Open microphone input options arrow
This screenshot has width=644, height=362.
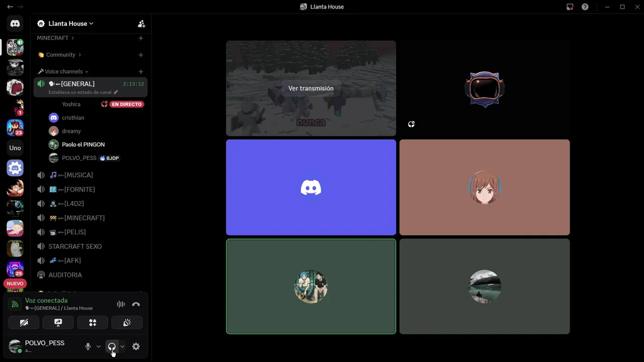coord(98,346)
